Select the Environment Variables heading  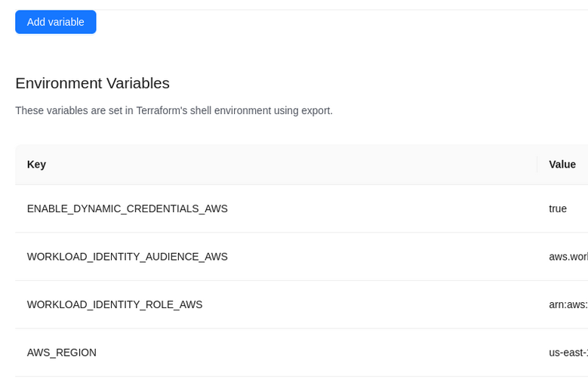[92, 83]
